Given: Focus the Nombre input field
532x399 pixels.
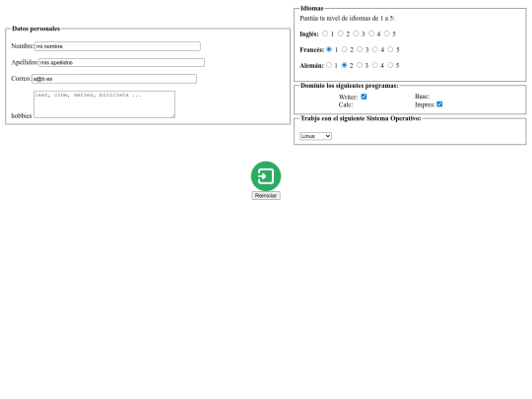Looking at the screenshot, I should pos(117,46).
